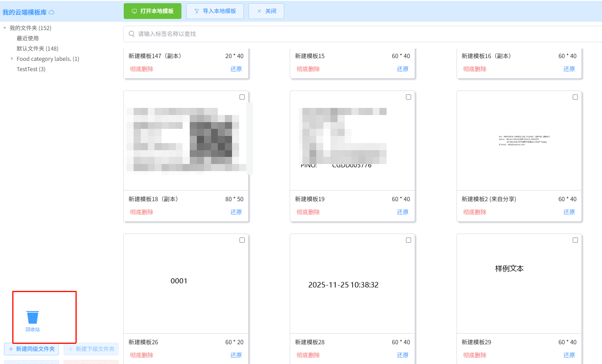
Task: Click 还原 under 新建模板2 (来自分享)
Action: 569,212
